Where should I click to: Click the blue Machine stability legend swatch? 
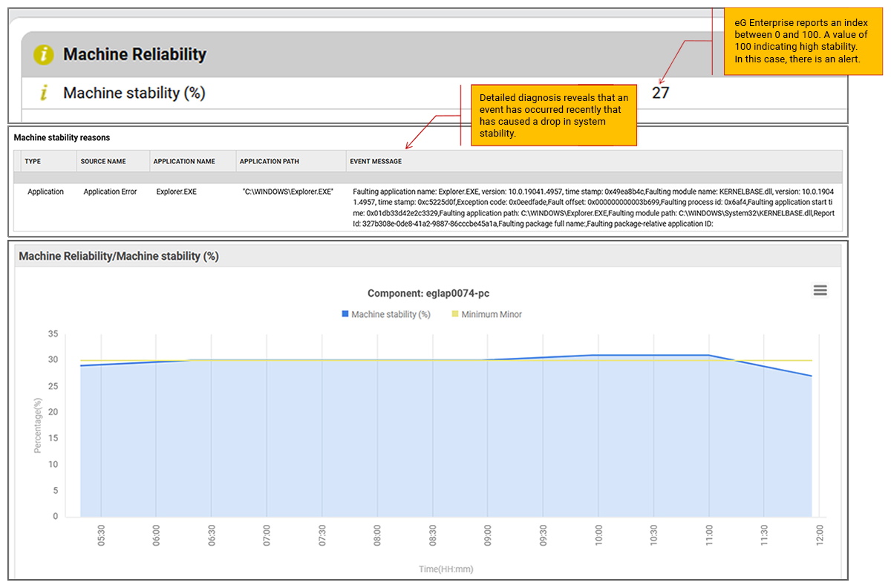point(345,314)
